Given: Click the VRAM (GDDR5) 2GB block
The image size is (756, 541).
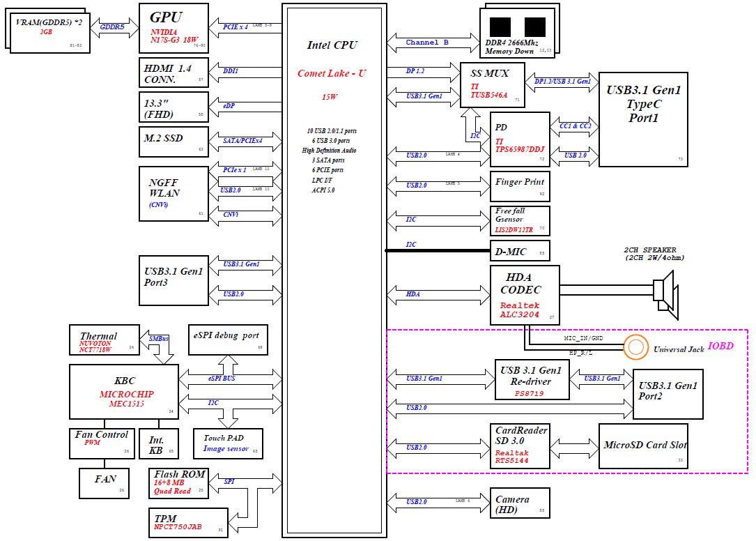Looking at the screenshot, I should (47, 31).
